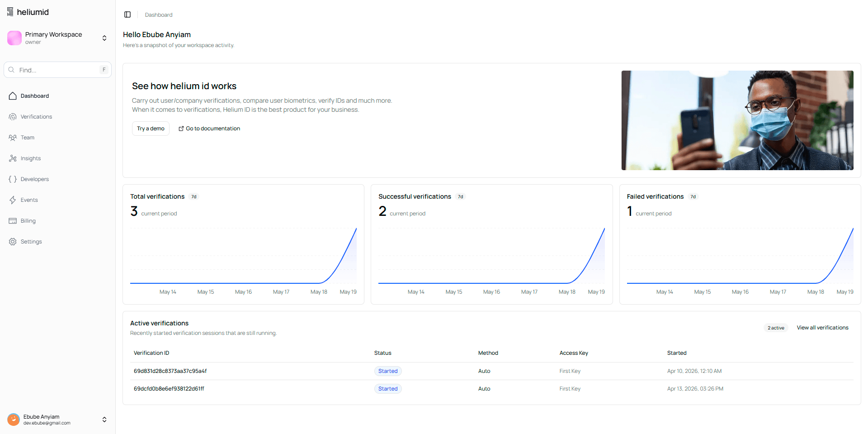
Task: Click the dev.ebube@gmail.com email text
Action: (x=47, y=423)
